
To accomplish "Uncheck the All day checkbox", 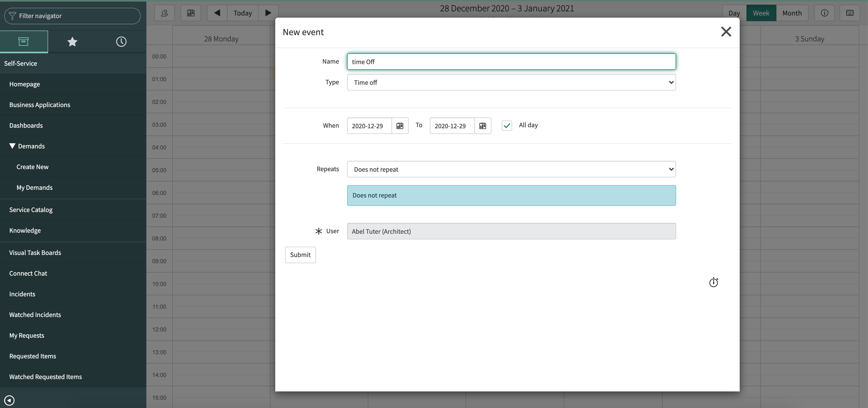I will point(507,125).
